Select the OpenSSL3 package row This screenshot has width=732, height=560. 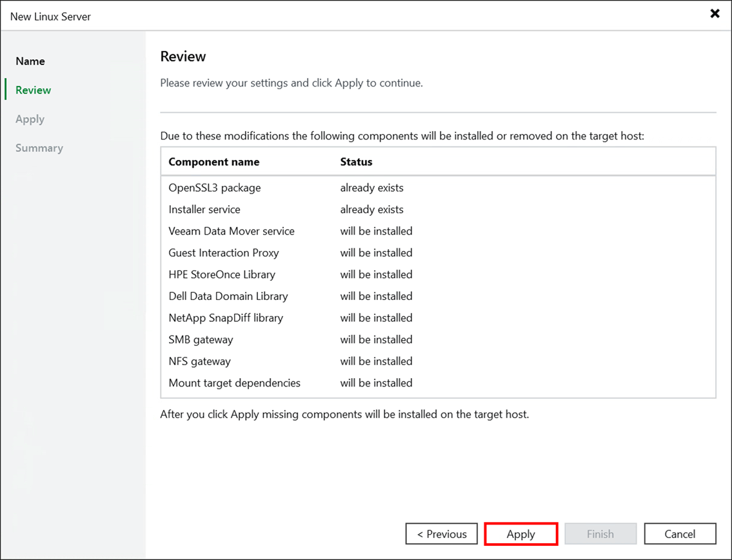(290, 188)
